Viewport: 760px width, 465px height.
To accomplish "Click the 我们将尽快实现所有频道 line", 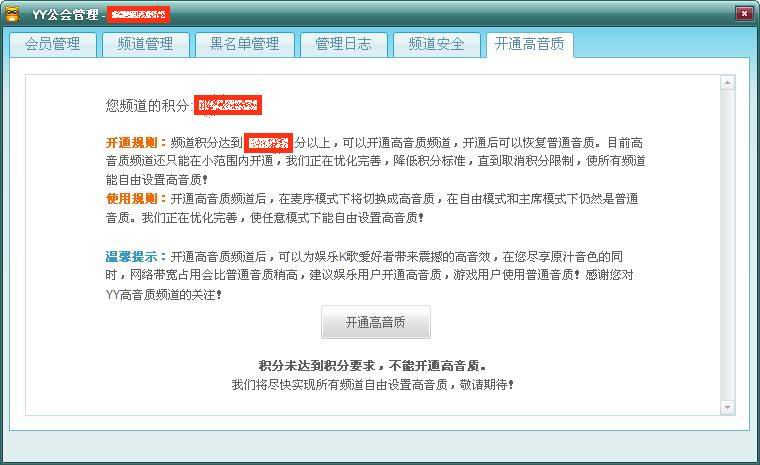I will (372, 385).
